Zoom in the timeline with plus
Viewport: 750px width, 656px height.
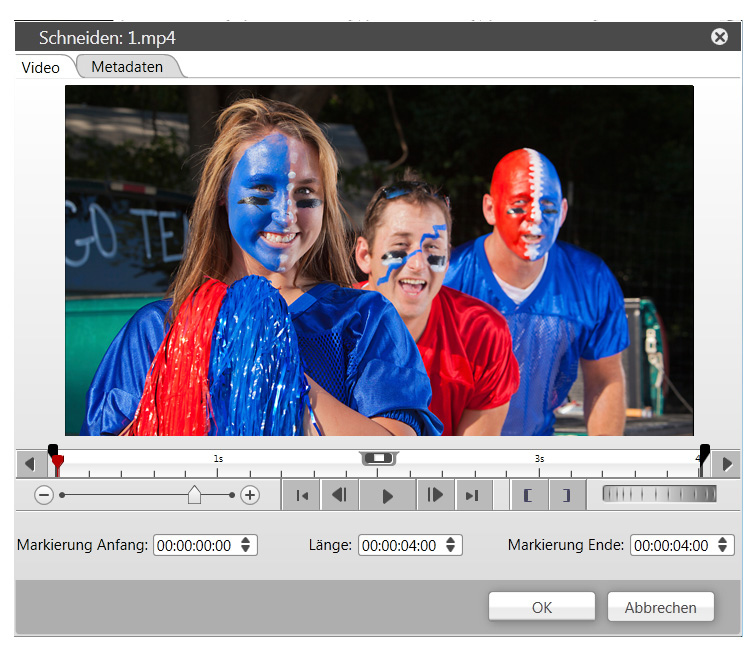[x=250, y=495]
